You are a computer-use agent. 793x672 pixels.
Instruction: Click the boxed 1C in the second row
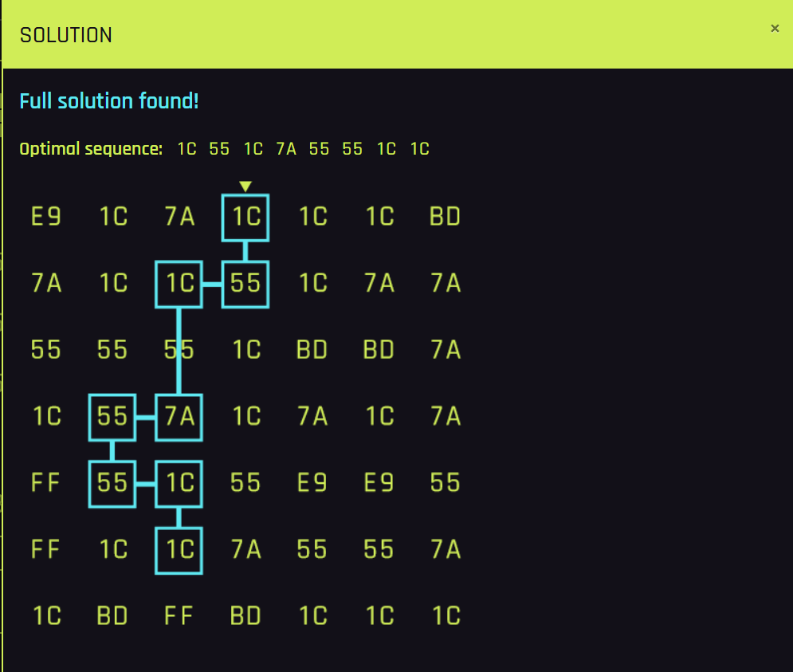click(x=179, y=284)
